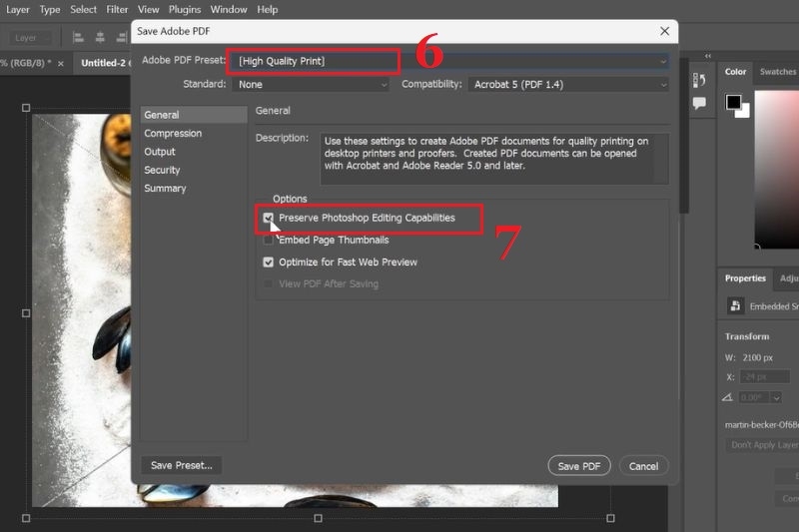Close the RGB/8 document tab
This screenshot has width=799, height=532.
pos(61,64)
